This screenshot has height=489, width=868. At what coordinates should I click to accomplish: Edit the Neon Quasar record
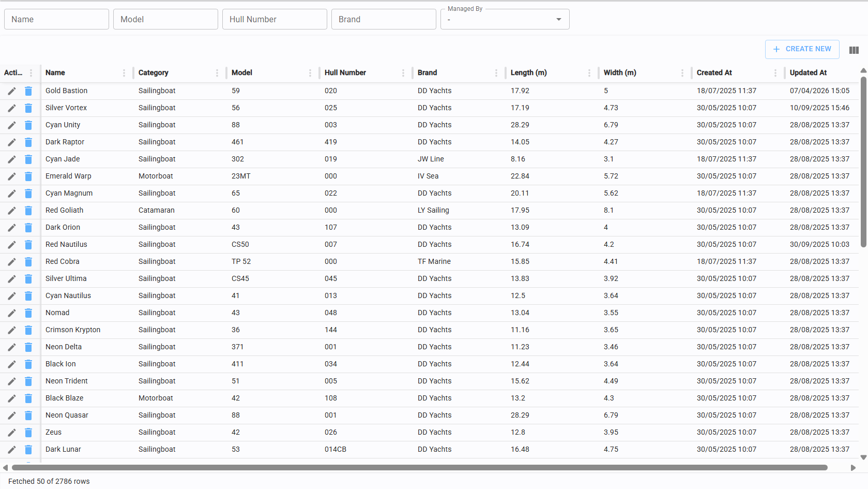tap(11, 416)
